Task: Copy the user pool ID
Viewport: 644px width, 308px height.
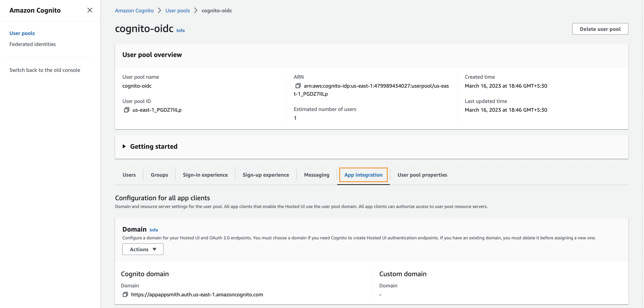Action: pos(127,110)
